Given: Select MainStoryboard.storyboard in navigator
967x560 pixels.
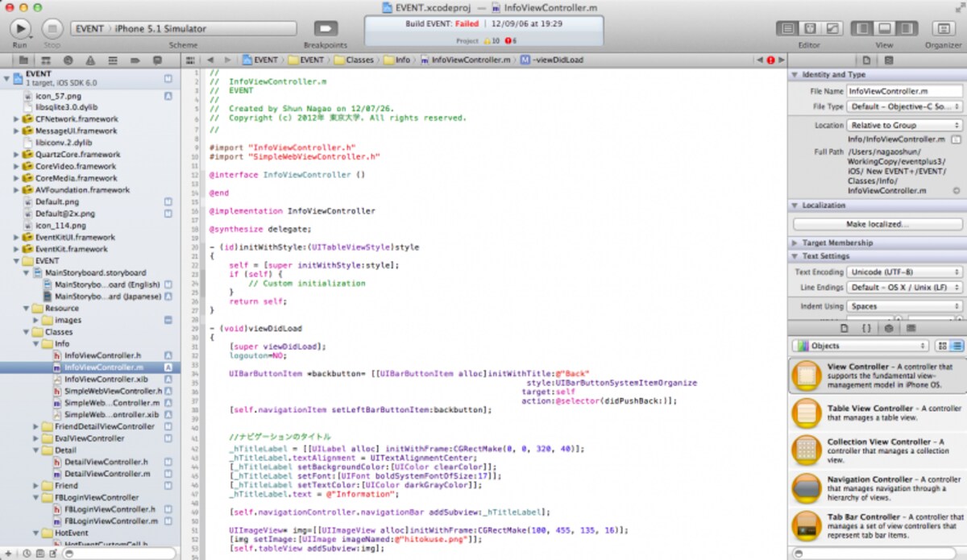Looking at the screenshot, I should pos(95,272).
